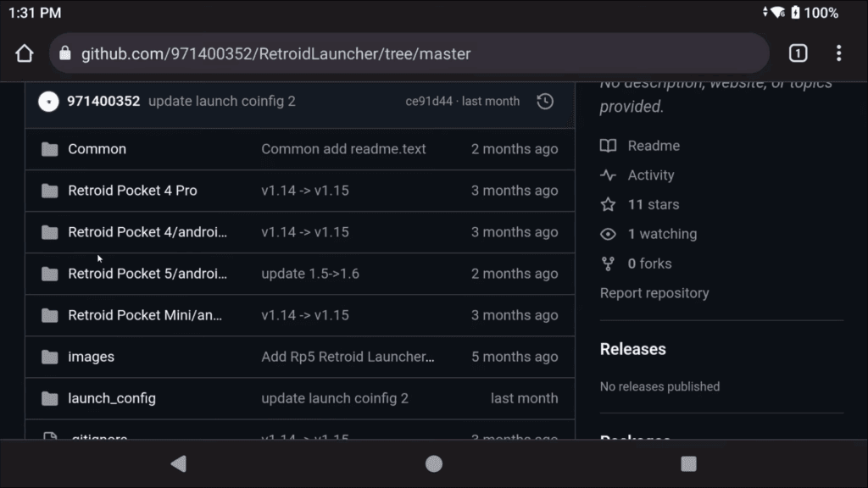This screenshot has width=868, height=488.
Task: Open the Retroid Pocket Mini/an... folder
Action: click(x=145, y=315)
